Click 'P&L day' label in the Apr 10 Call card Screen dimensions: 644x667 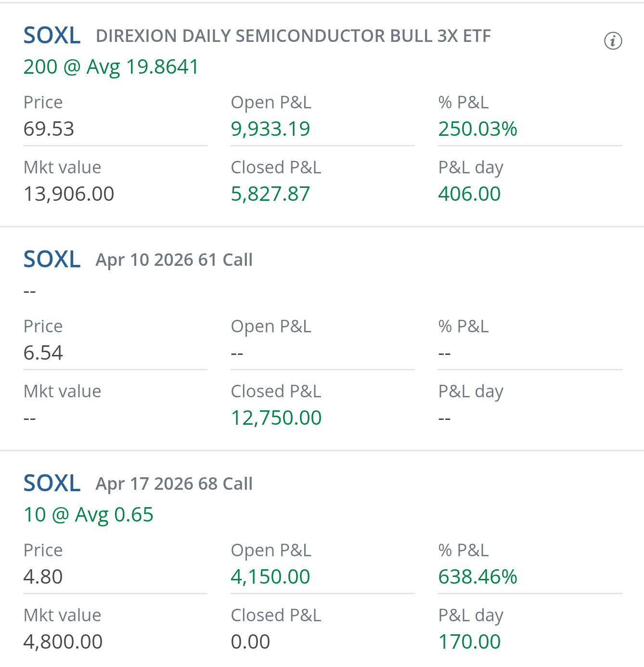click(471, 392)
